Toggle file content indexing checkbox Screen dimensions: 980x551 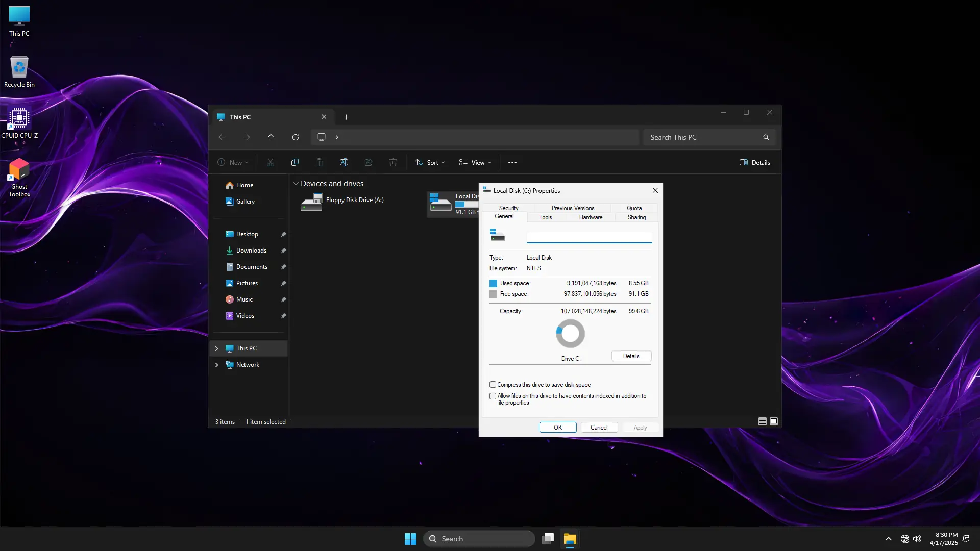493,396
